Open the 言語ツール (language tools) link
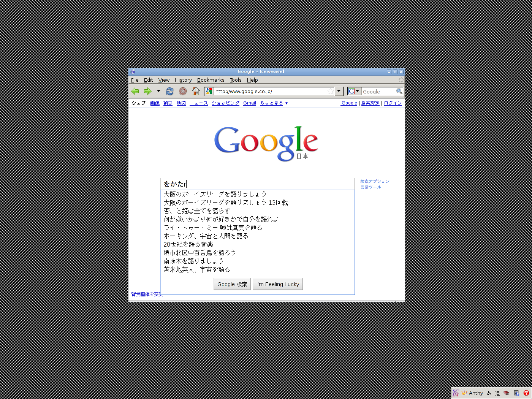Screen dimensions: 532x399 click(x=370, y=187)
